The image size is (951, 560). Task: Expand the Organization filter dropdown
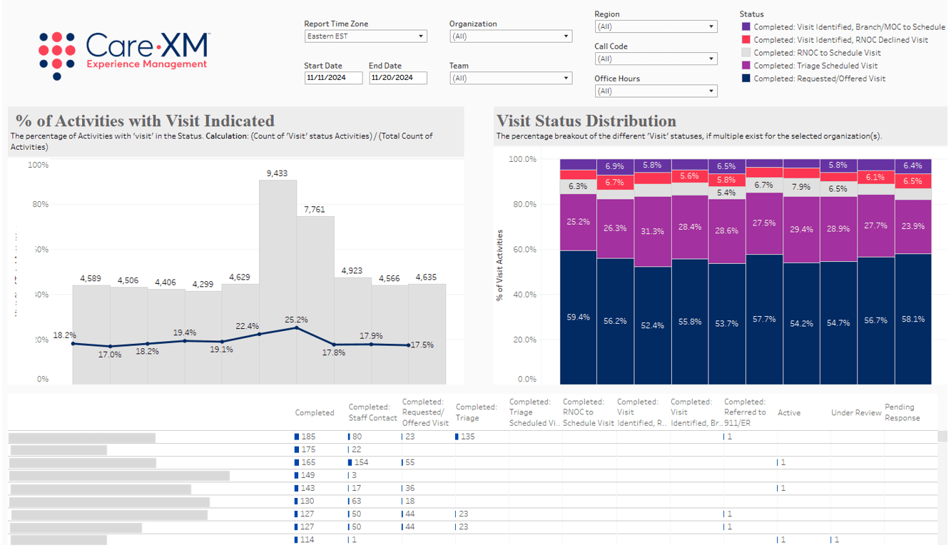[511, 36]
